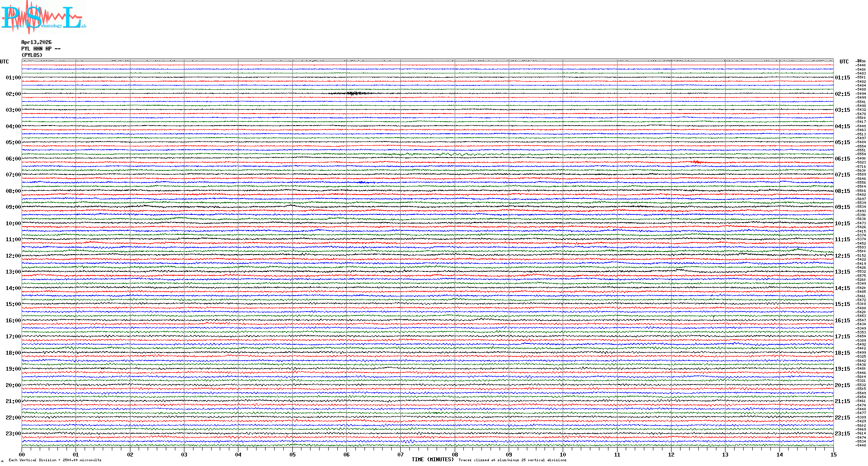Viewport: 868px width, 466px height.
Task: Click the 09:15 time label on right axis
Action: 842,207
